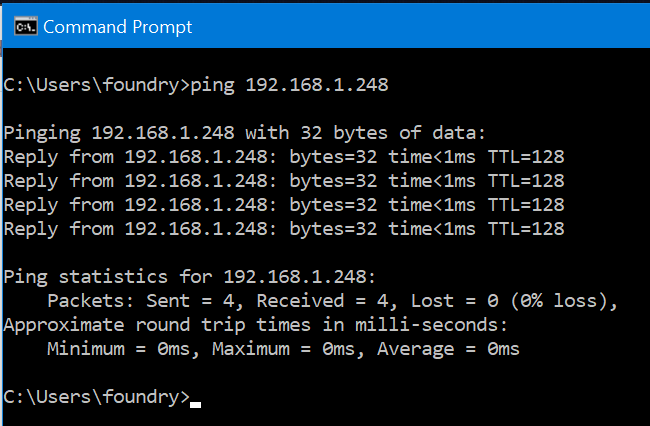
Task: Click the Pinging with 32 bytes line
Action: (x=244, y=133)
